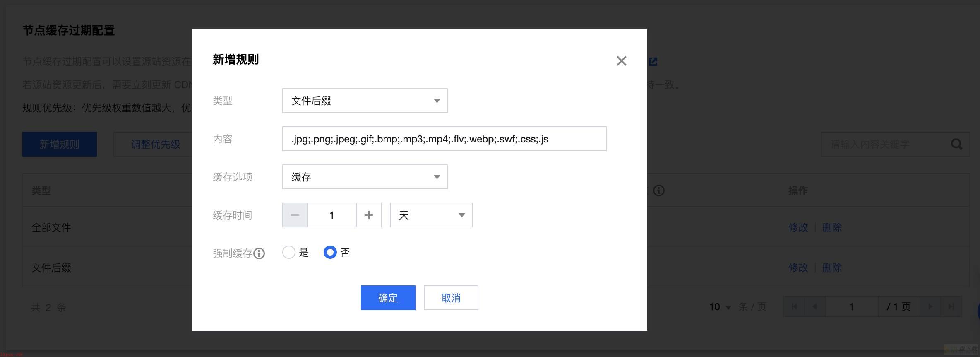The width and height of the screenshot is (980, 357).
Task: Click the page number input field
Action: coord(851,307)
